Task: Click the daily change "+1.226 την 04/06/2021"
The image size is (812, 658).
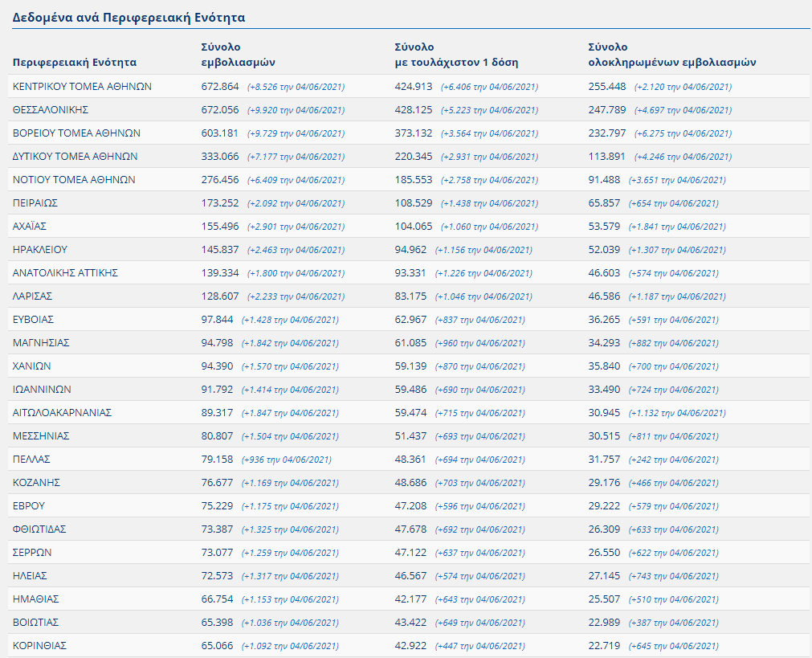Action: (484, 273)
